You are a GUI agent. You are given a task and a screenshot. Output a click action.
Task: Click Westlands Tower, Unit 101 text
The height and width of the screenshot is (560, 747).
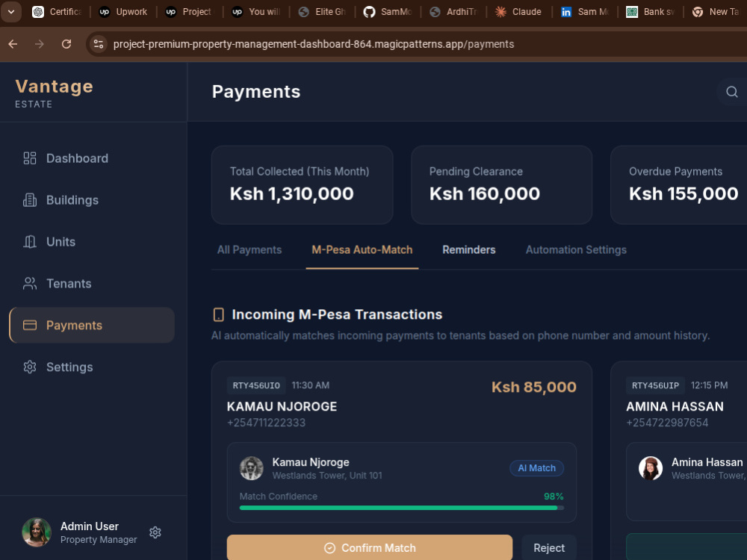coord(327,475)
